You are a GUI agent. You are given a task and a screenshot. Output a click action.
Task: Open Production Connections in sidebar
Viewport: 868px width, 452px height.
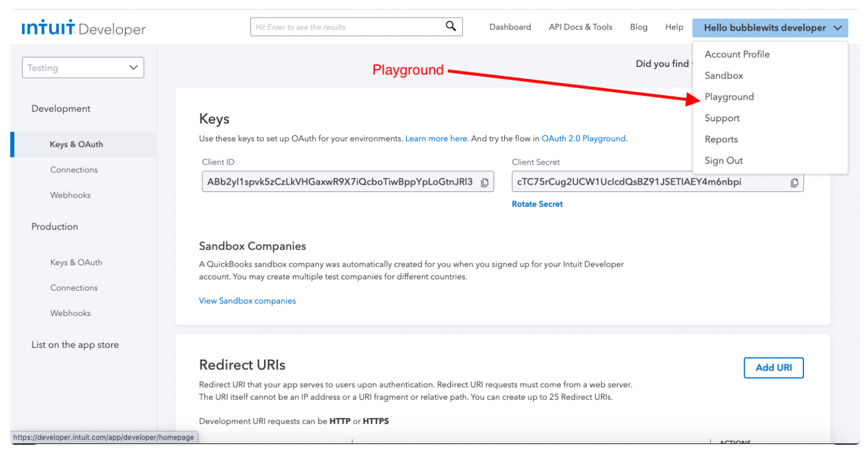click(74, 288)
